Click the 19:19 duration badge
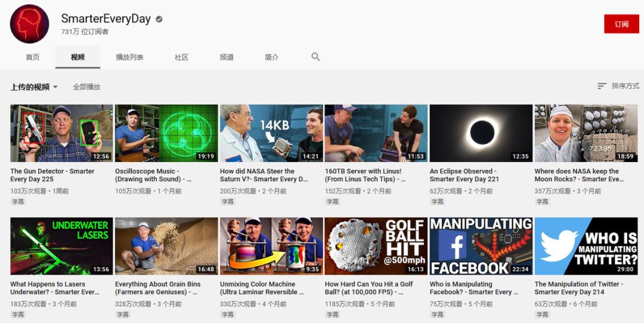Screen dimensions: 644x323 click(x=206, y=156)
